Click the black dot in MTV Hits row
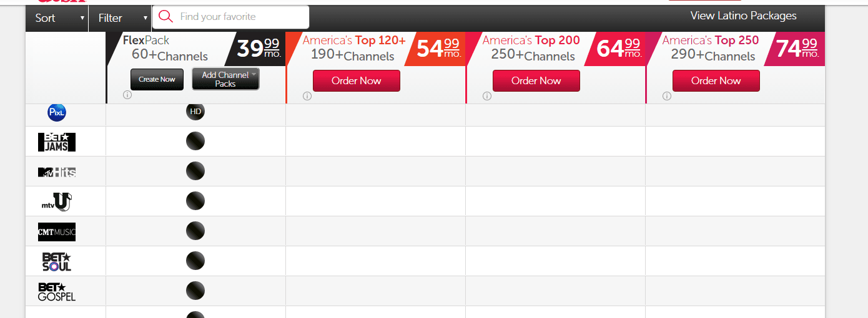Viewport: 868px width, 318px height. tap(195, 171)
